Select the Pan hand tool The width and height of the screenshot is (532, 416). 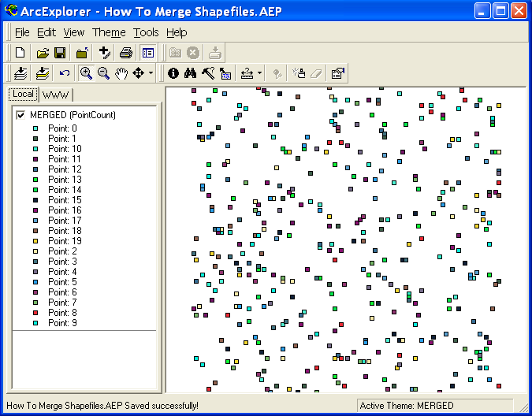121,73
